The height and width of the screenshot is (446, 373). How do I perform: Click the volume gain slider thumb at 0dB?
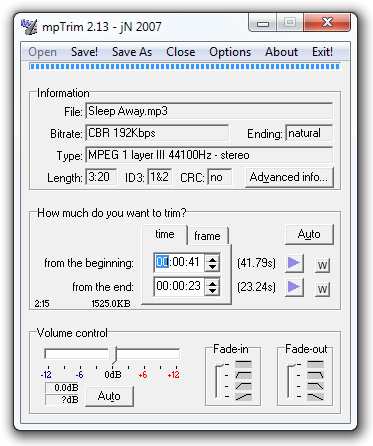pyautogui.click(x=113, y=355)
